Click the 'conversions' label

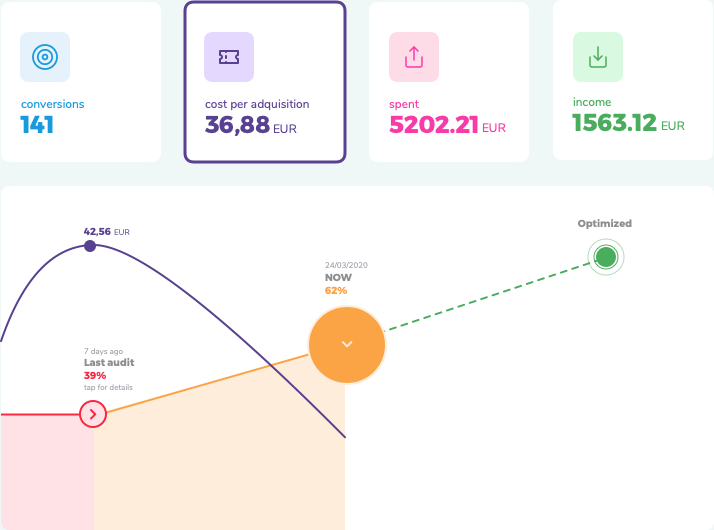pyautogui.click(x=53, y=104)
